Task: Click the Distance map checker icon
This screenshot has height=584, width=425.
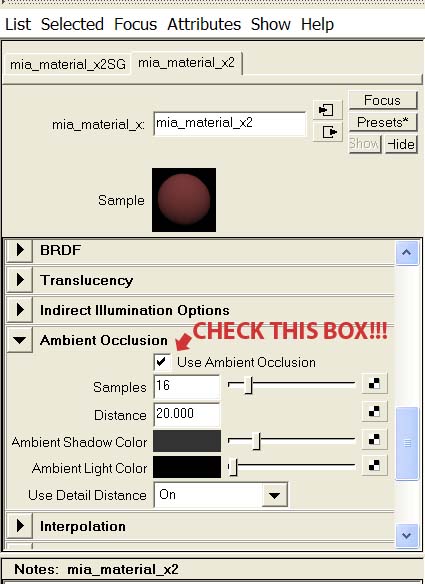Action: click(x=374, y=411)
